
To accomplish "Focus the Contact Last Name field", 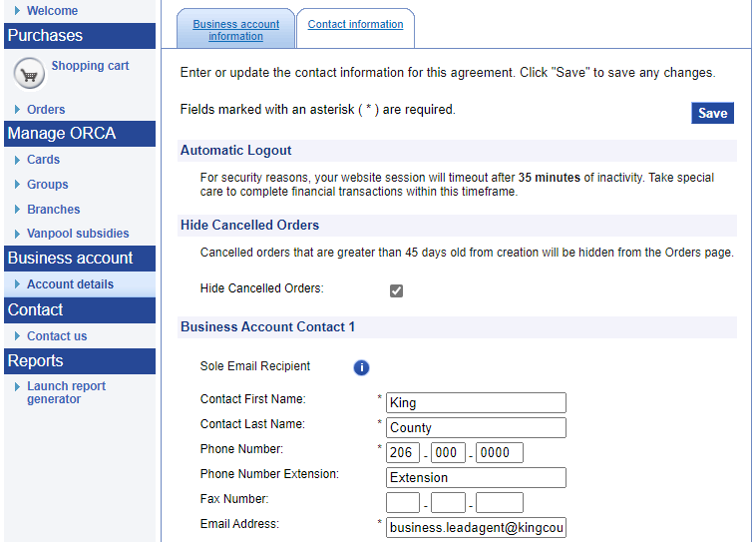I will coord(476,428).
